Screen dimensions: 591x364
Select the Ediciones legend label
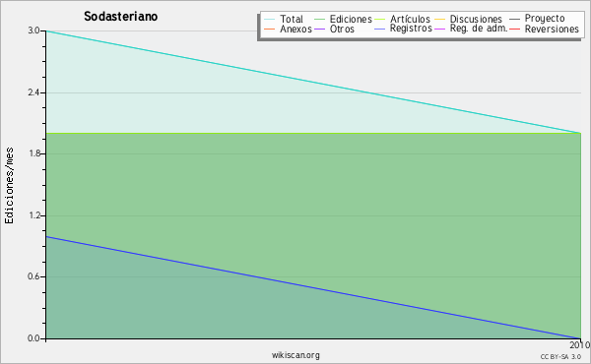tap(351, 19)
